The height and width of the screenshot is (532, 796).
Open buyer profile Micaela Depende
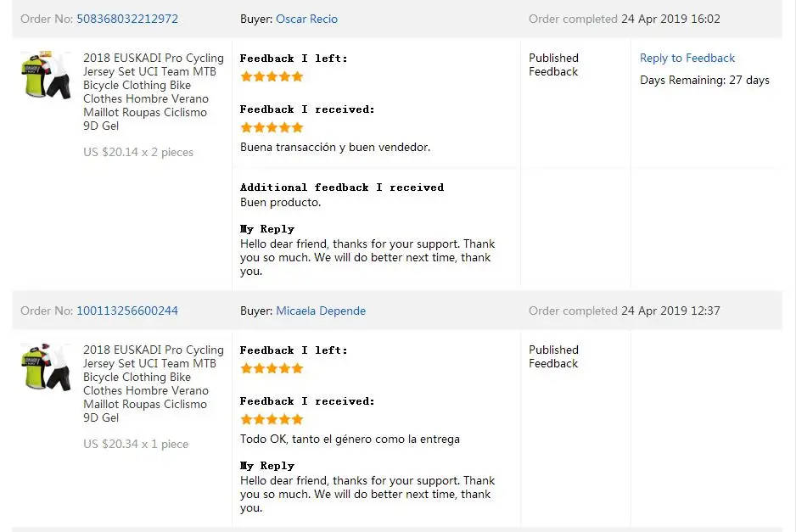[321, 311]
